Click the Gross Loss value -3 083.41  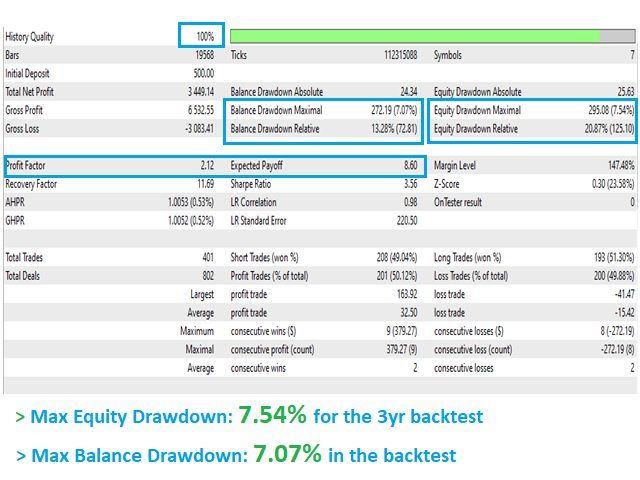pyautogui.click(x=199, y=129)
